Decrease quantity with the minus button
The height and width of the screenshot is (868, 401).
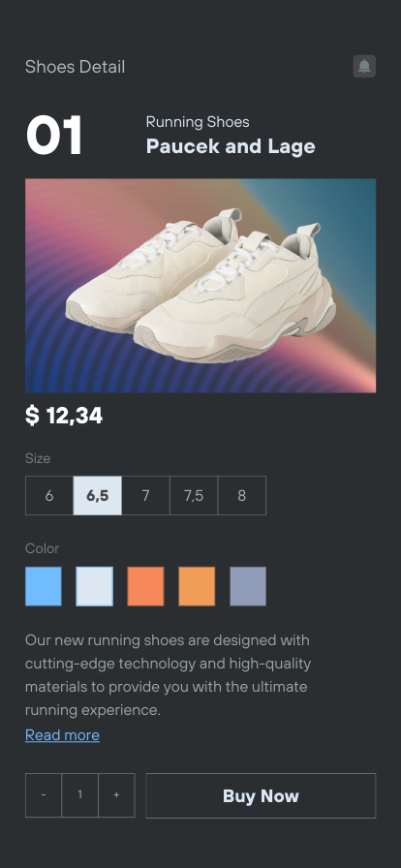click(x=44, y=795)
